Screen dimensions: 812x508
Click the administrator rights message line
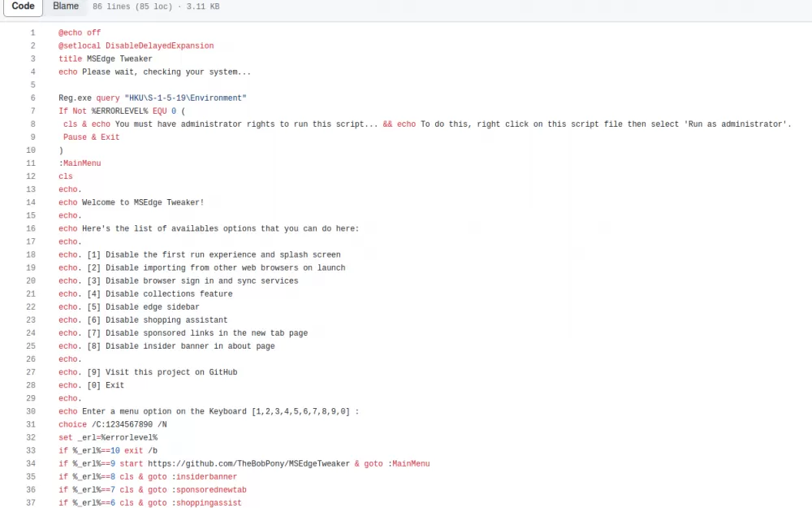(427, 124)
